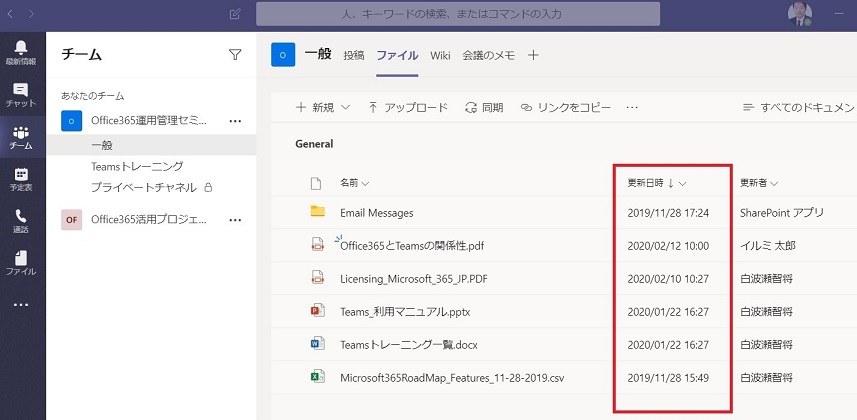Open more options for Office365活用プロジェ team
The height and width of the screenshot is (420, 857).
coord(235,220)
